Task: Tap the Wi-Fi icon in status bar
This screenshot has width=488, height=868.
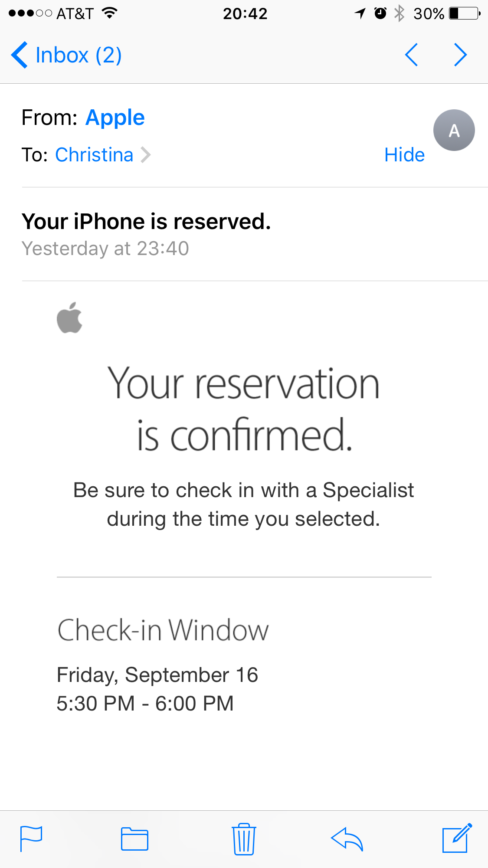Action: (110, 13)
